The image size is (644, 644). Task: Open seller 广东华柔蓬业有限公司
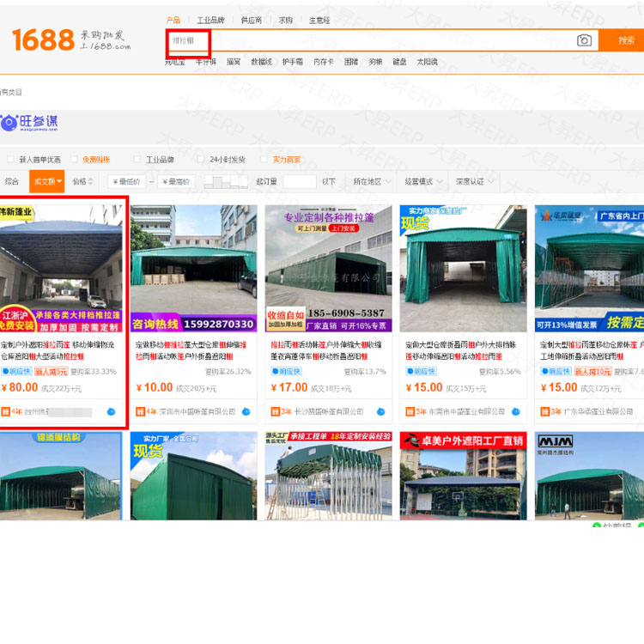(598, 411)
